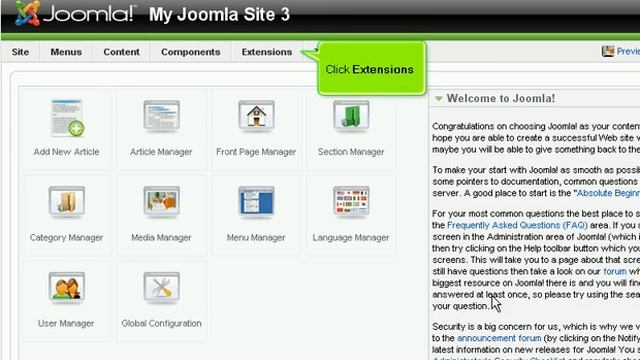640x360 pixels.
Task: Open the Media Manager icon
Action: coord(161,202)
